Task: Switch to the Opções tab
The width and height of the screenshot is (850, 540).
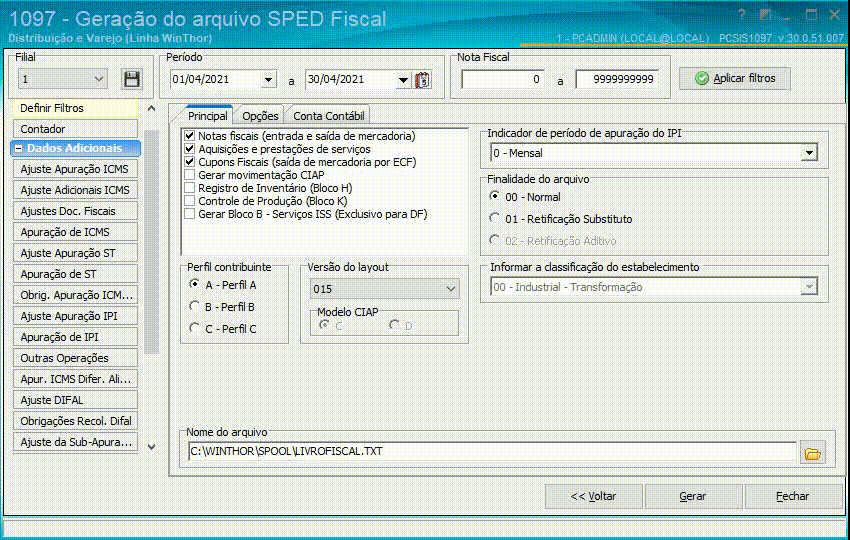Action: click(x=260, y=115)
